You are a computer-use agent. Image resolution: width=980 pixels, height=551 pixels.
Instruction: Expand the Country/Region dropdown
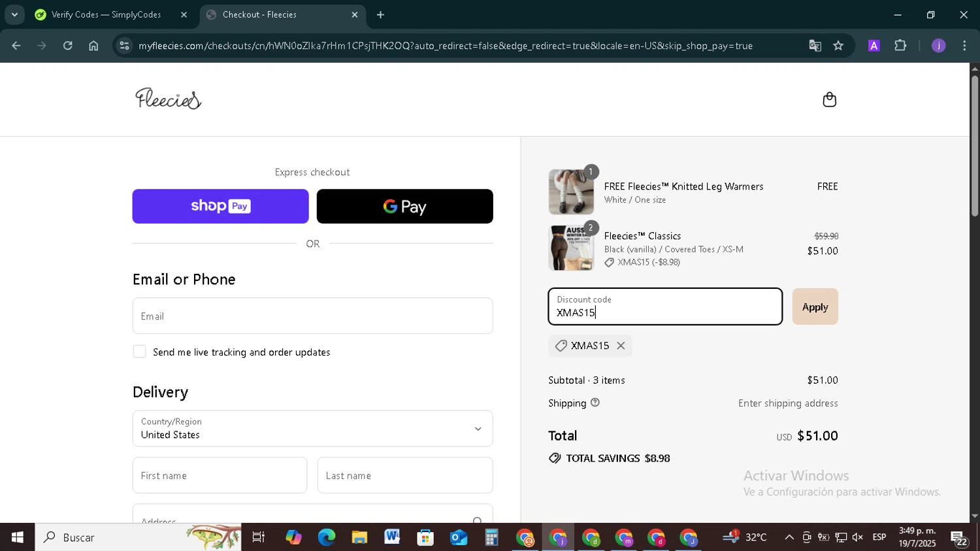(x=312, y=429)
